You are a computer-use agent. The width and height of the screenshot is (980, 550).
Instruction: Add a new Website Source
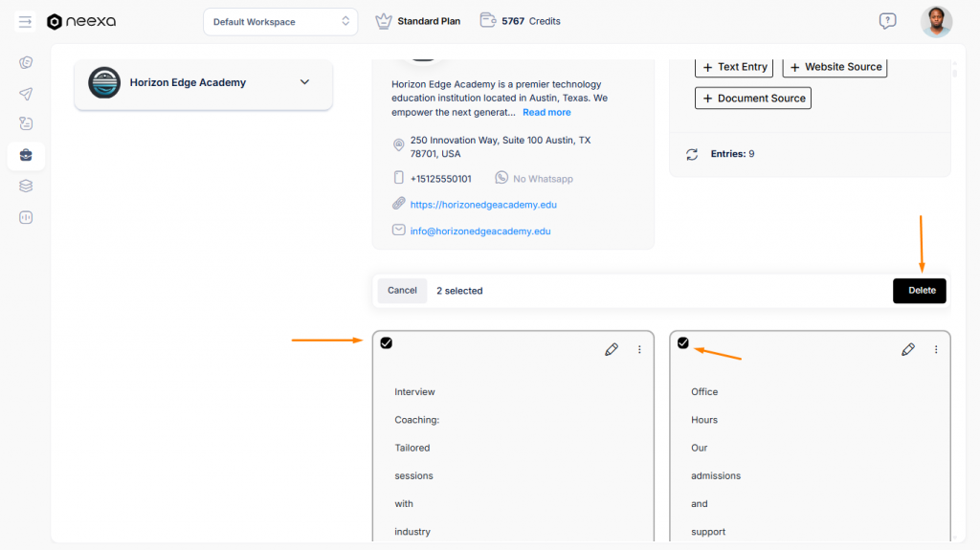(835, 67)
